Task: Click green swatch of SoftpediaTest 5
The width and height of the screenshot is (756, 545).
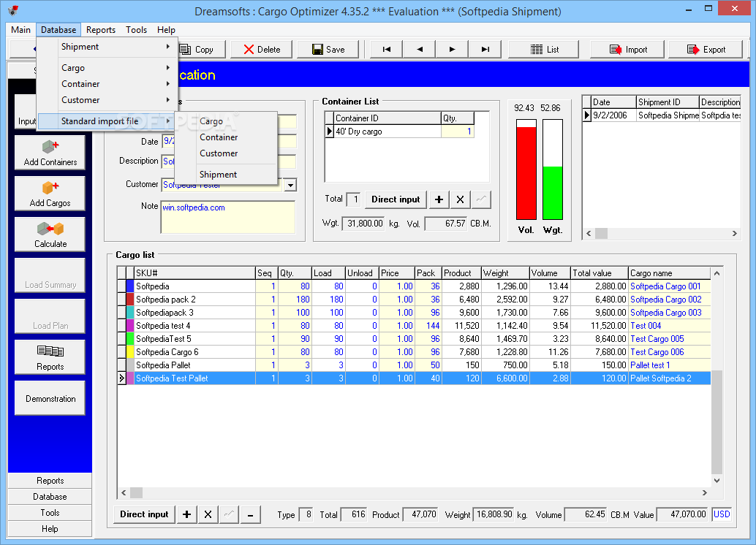Action: pos(130,339)
